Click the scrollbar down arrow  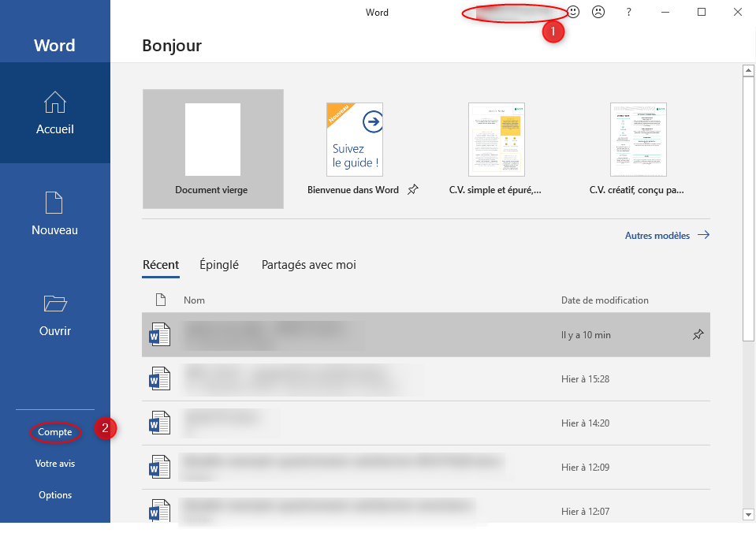point(748,515)
